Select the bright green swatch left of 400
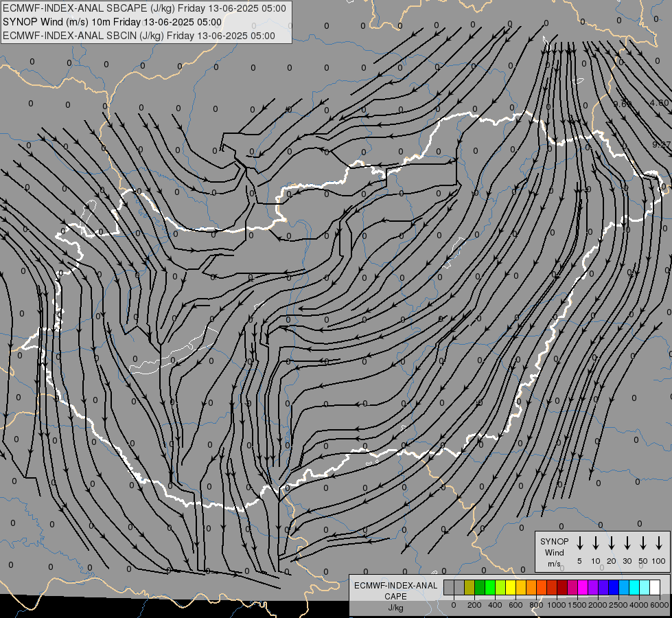Screen dimensions: 672x618 pos(490,587)
